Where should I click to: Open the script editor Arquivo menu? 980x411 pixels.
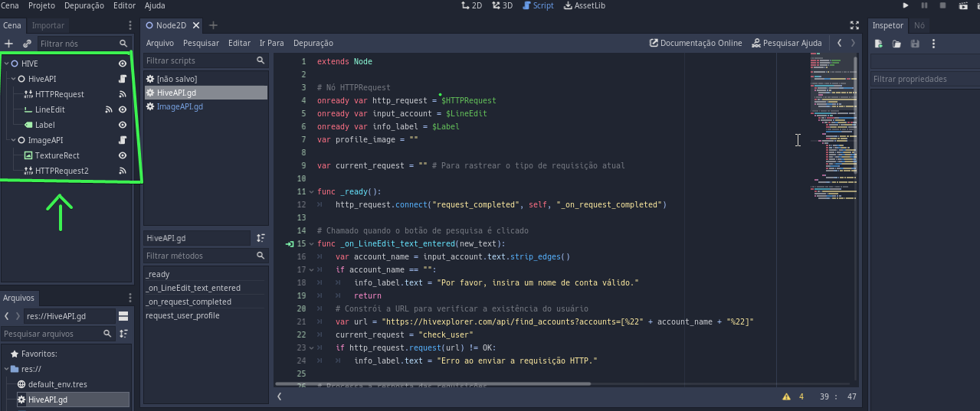pyautogui.click(x=160, y=43)
